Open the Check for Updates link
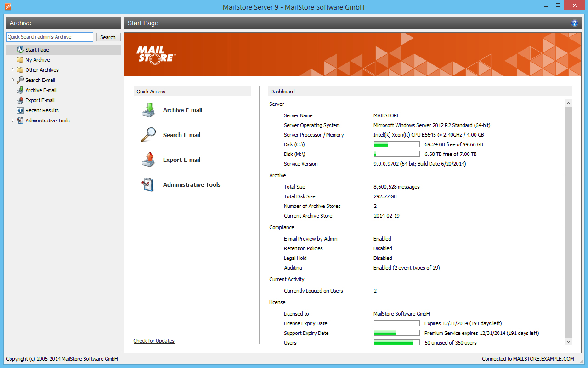This screenshot has width=588, height=368. pyautogui.click(x=153, y=340)
